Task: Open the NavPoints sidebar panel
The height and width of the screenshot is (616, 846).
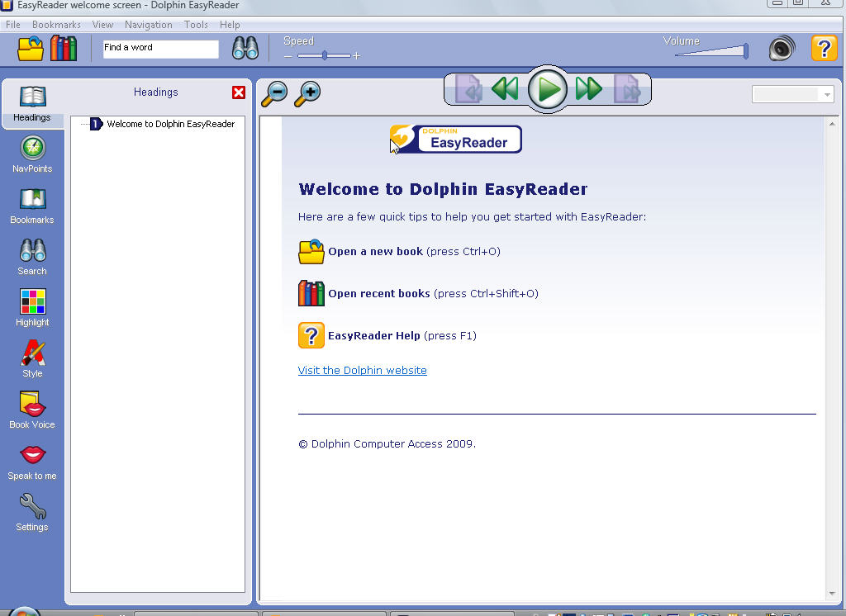Action: point(32,154)
